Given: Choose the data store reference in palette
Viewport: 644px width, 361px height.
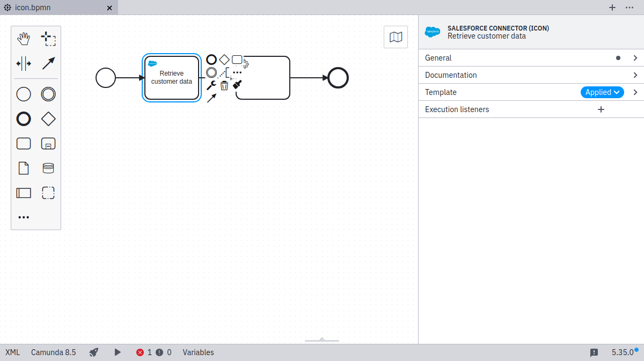Looking at the screenshot, I should 48,168.
